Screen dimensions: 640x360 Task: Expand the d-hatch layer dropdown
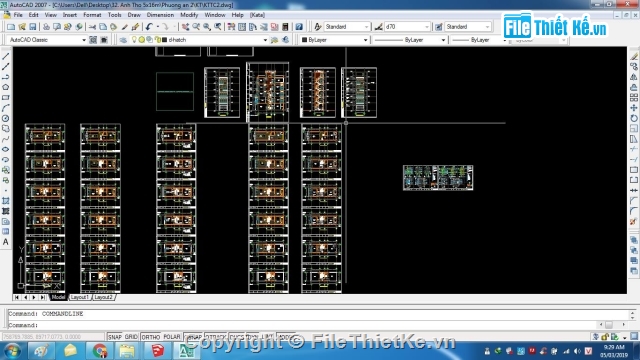[x=265, y=40]
